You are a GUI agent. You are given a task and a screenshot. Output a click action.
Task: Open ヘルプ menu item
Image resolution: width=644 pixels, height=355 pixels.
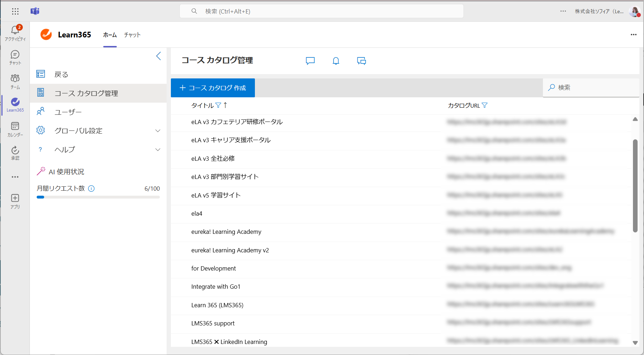pos(98,150)
